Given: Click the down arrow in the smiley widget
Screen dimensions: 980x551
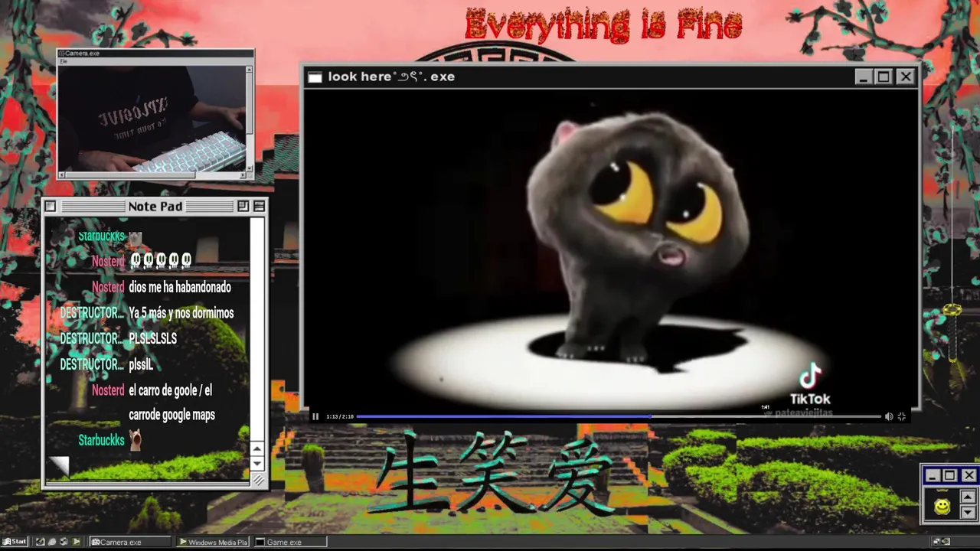Looking at the screenshot, I should 968,512.
